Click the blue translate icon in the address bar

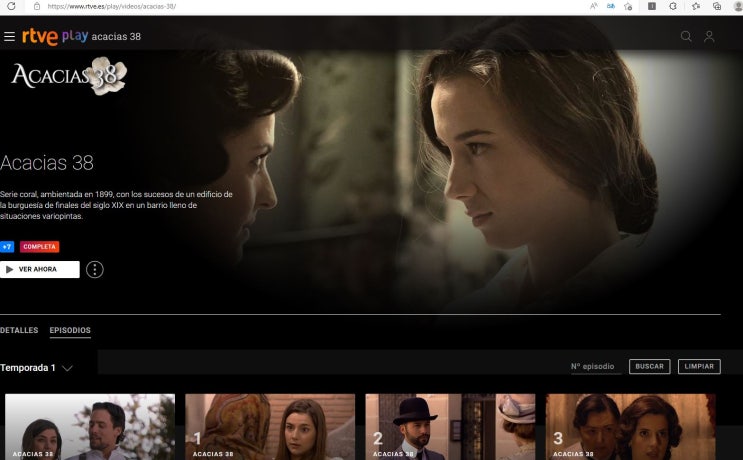pos(611,6)
